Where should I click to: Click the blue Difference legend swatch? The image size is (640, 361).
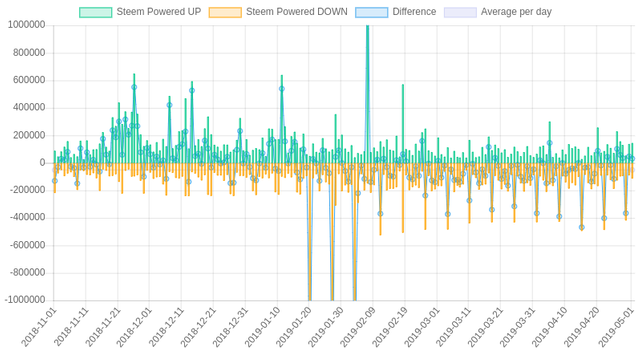pos(371,12)
